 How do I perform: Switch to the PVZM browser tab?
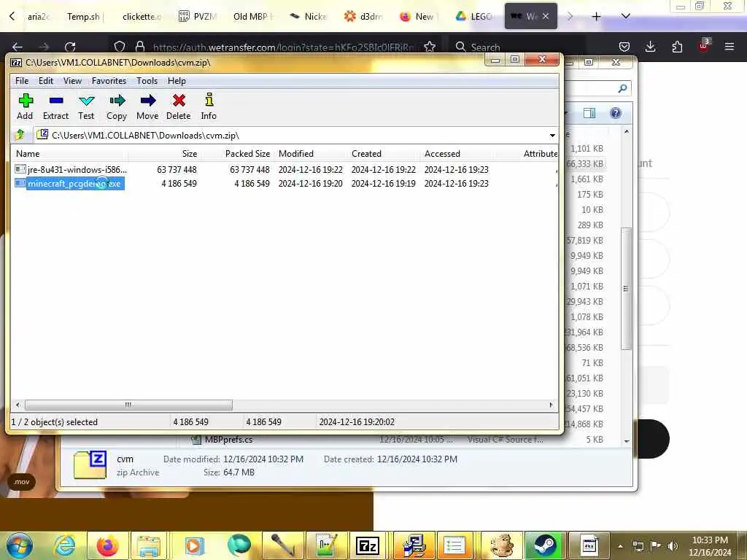(x=197, y=17)
